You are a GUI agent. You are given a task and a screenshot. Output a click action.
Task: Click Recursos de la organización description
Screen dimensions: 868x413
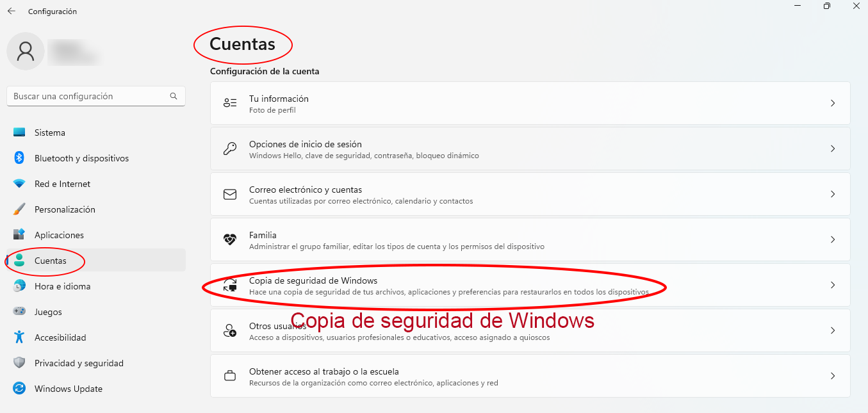[x=373, y=383]
